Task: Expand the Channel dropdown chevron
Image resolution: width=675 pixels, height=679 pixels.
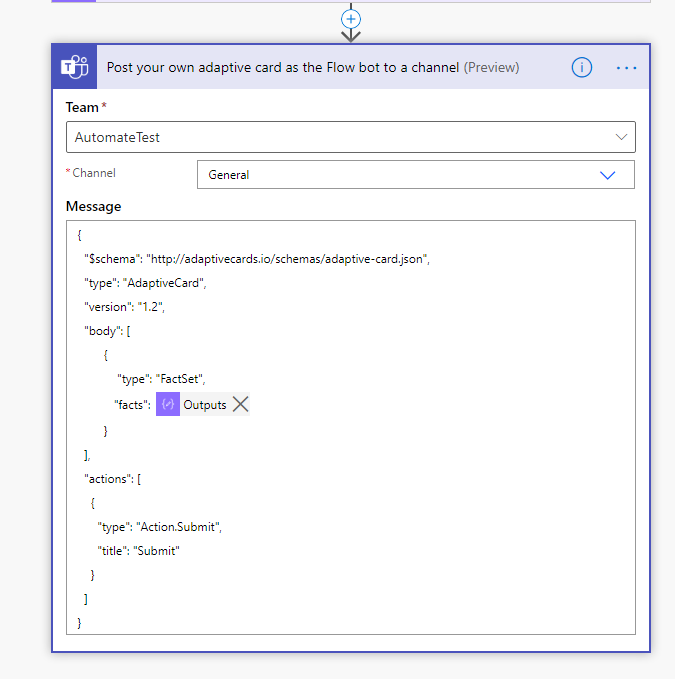Action: click(x=607, y=175)
